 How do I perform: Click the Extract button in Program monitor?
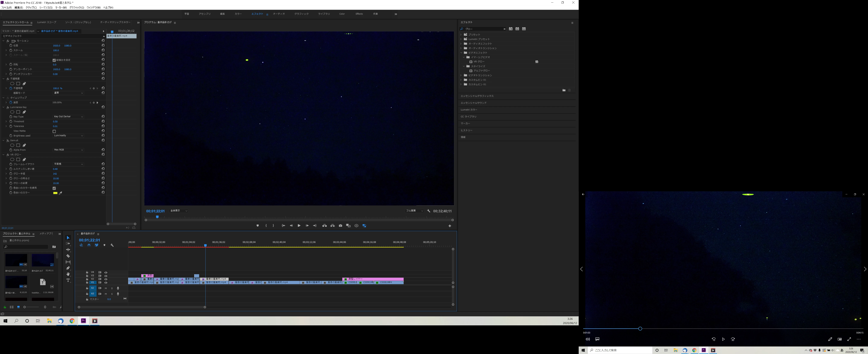click(x=333, y=226)
